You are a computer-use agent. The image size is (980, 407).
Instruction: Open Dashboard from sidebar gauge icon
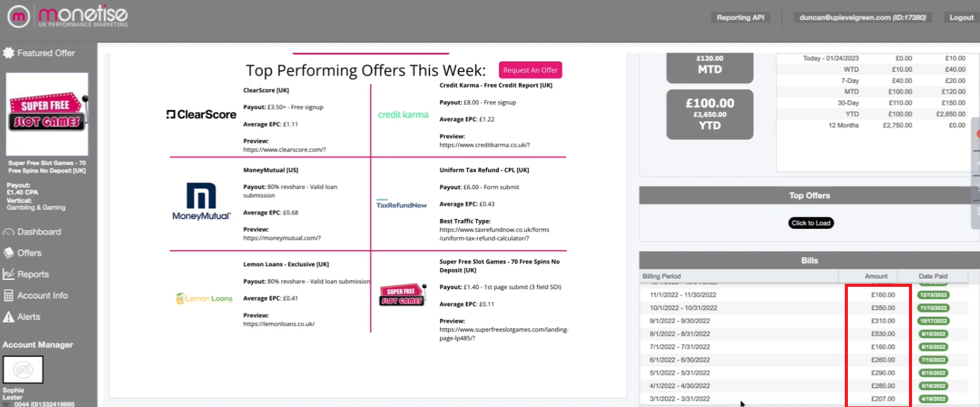point(8,232)
